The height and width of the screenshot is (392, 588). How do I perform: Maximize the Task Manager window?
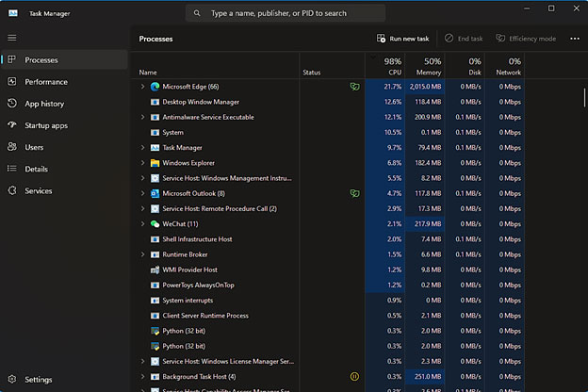551,8
